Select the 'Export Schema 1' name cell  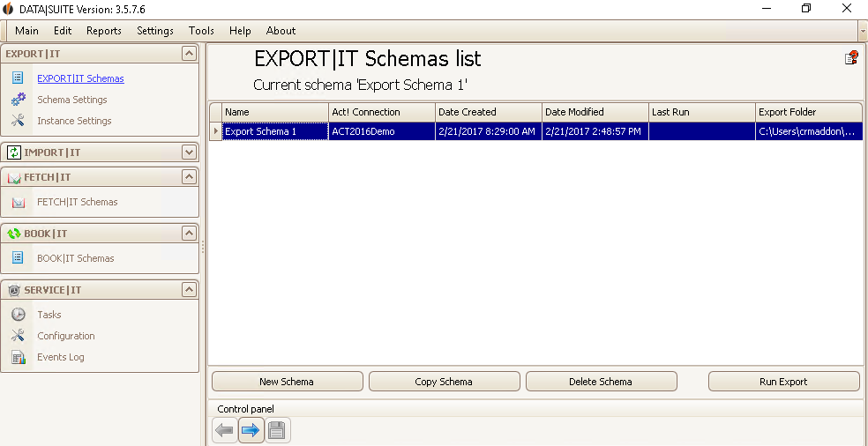(275, 131)
